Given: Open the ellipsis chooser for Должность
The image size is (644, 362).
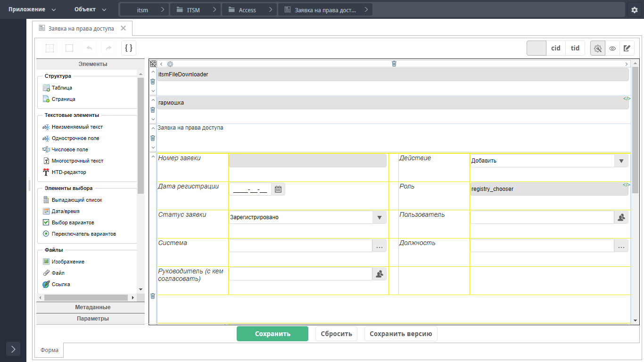Looking at the screenshot, I should pyautogui.click(x=621, y=246).
